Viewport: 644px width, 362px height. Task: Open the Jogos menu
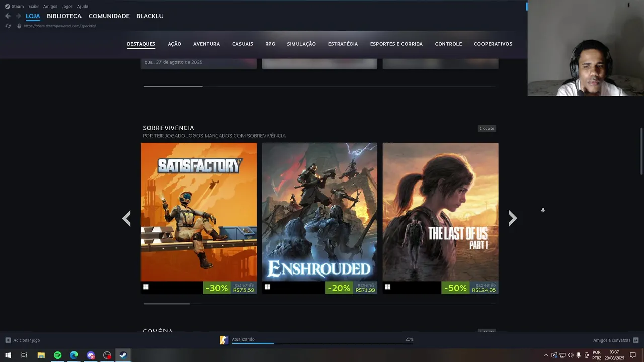pos(67,6)
